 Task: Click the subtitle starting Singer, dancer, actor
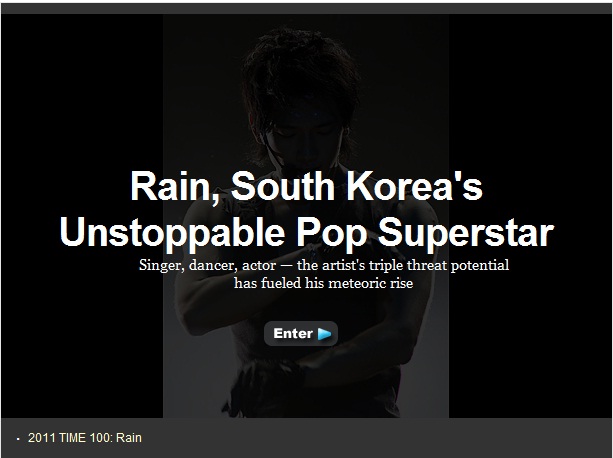pos(324,265)
